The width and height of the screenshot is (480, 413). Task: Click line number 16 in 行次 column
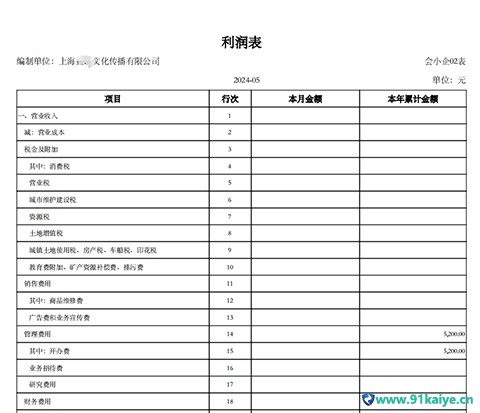230,368
